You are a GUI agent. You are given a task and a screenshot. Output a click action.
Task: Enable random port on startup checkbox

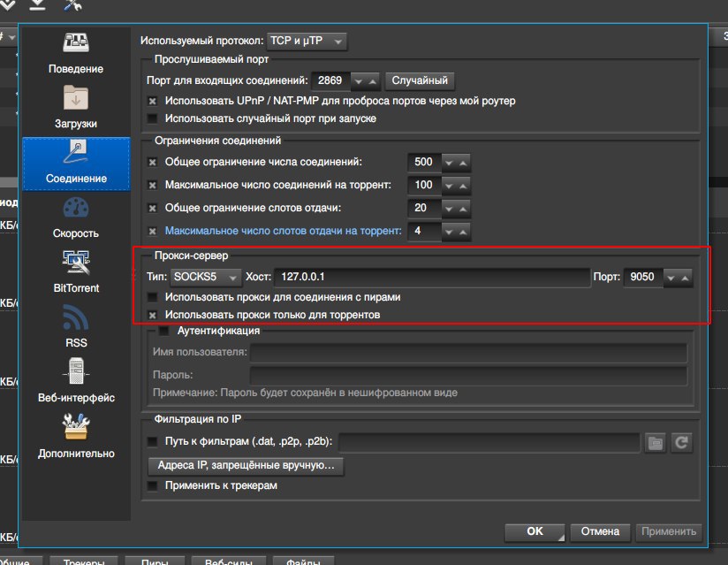pyautogui.click(x=152, y=118)
